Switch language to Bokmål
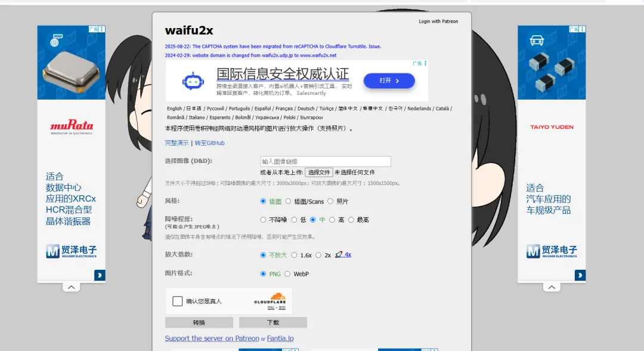Image resolution: width=644 pixels, height=351 pixels. click(x=243, y=118)
